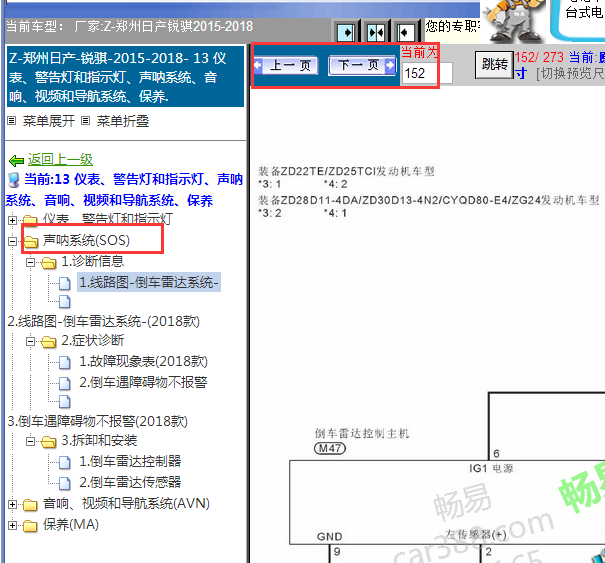Expand 音响、视频和导航系统(AVN) folder
Screen dimensions: 605x563
click(12, 504)
